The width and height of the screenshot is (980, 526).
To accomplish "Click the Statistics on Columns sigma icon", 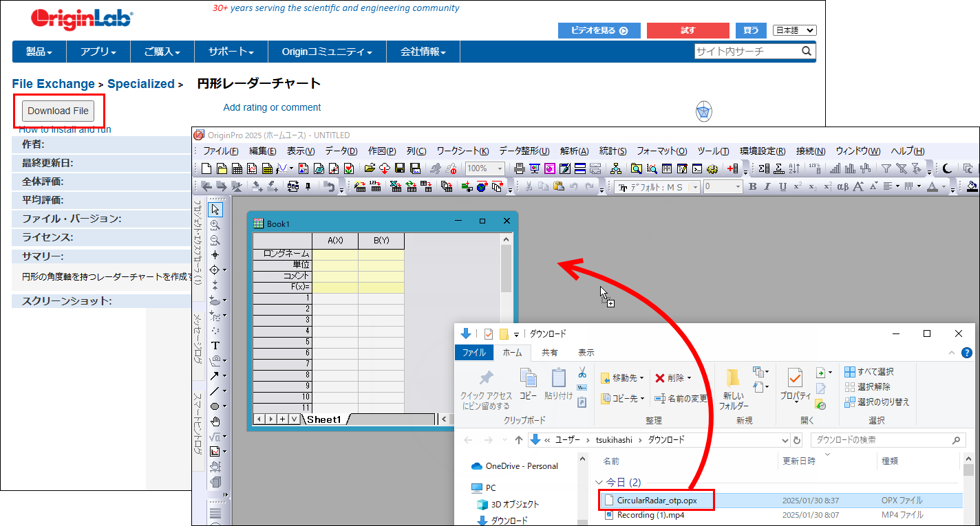I will pyautogui.click(x=764, y=168).
